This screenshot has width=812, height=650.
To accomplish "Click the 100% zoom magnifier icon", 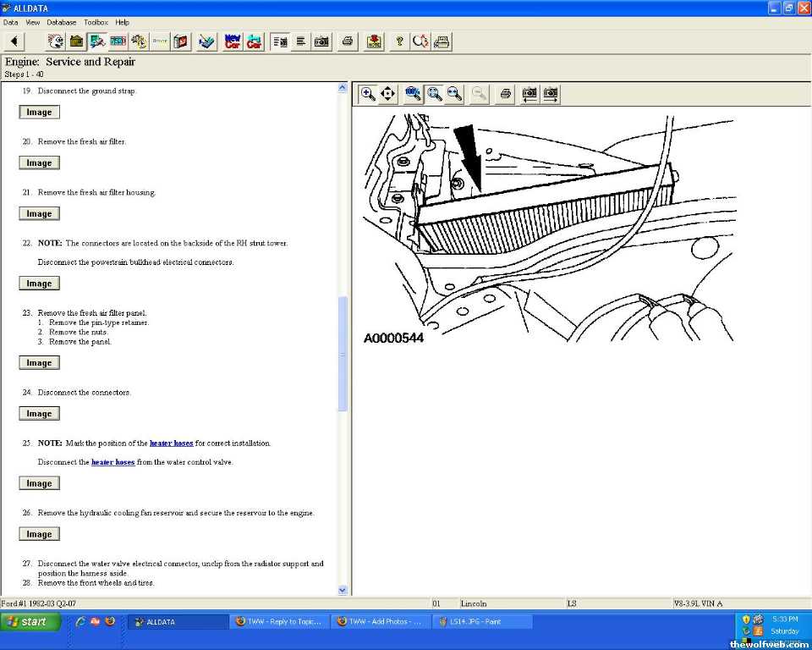I will 413,94.
